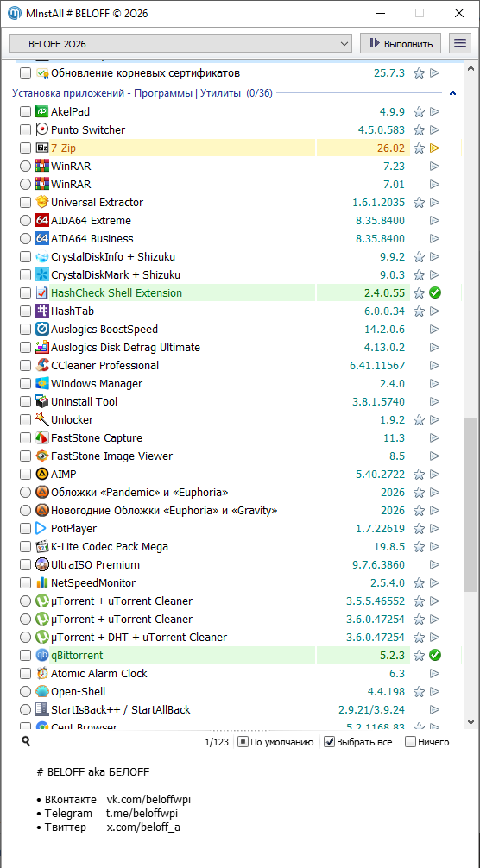Click version 6.41.11567 value
This screenshot has width=480, height=868.
(x=377, y=366)
